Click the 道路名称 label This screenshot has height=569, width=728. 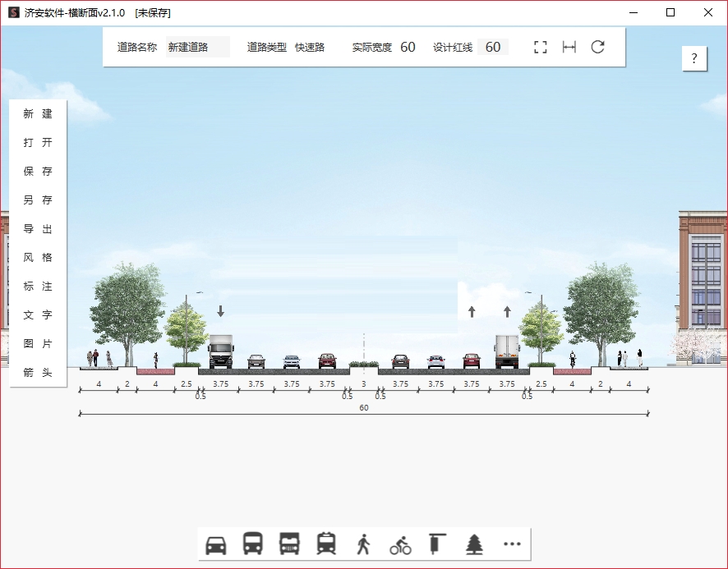coord(137,47)
